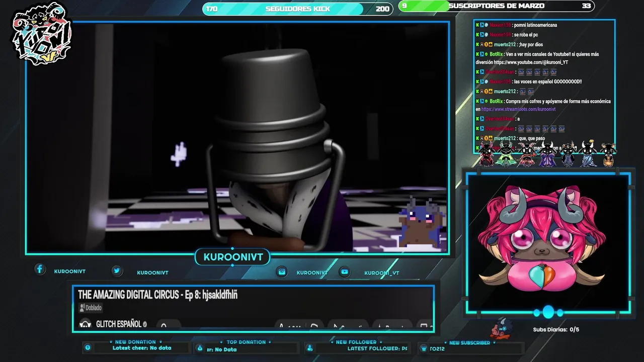
Task: Click the pink-haired VTuber avatar
Action: tap(542, 239)
